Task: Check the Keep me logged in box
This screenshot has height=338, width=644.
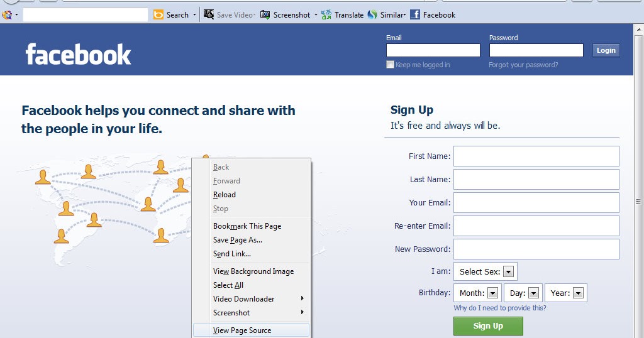Action: (390, 65)
